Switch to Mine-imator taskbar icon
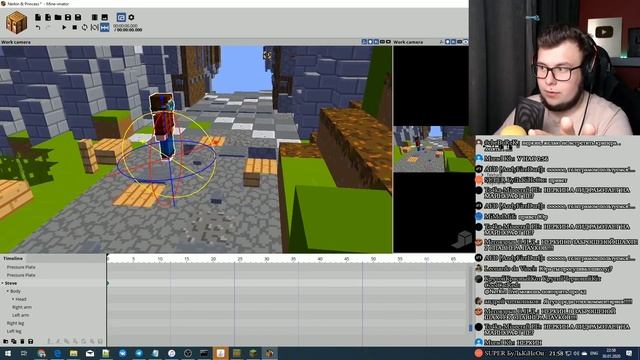 (x=269, y=353)
